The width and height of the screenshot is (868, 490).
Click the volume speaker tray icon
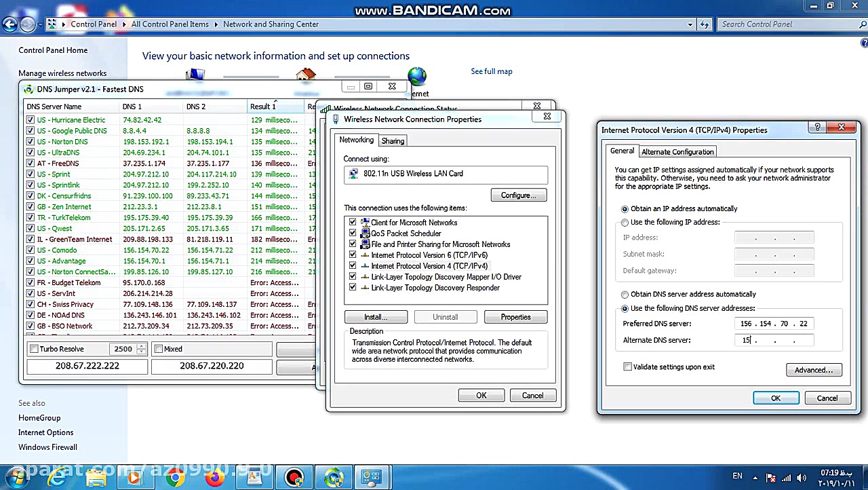coord(802,477)
